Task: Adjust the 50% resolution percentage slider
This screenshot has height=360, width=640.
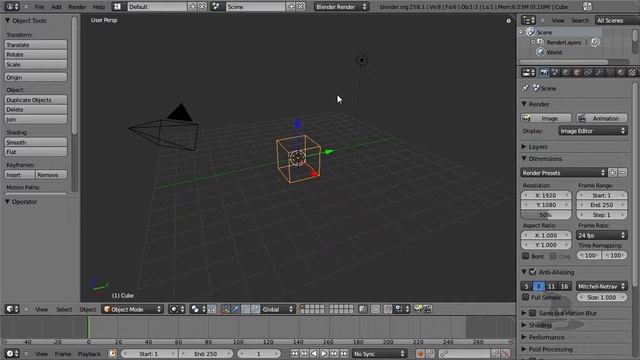Action: tap(546, 215)
